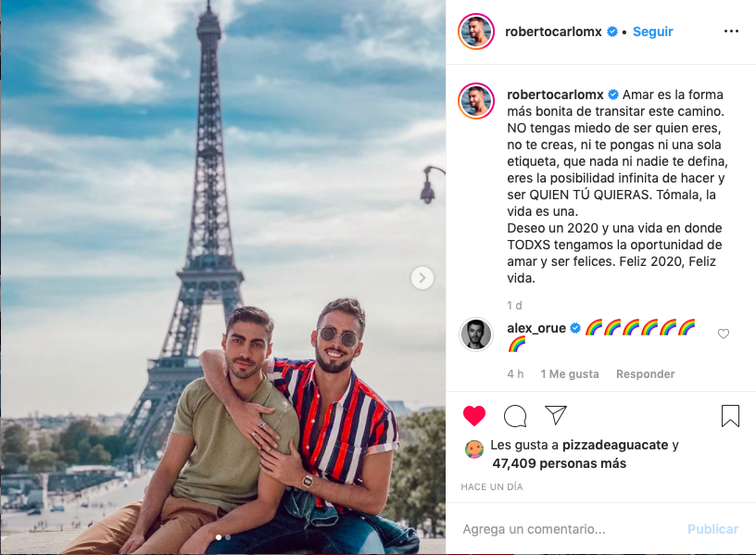Screen dimensions: 756x555
Task: Unlike the post with red heart icon
Action: pos(474,416)
